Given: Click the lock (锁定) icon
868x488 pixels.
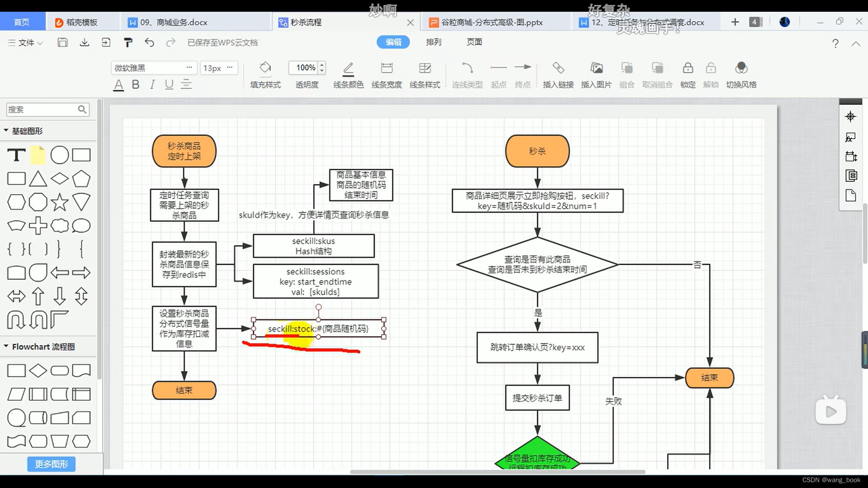Looking at the screenshot, I should [x=688, y=68].
